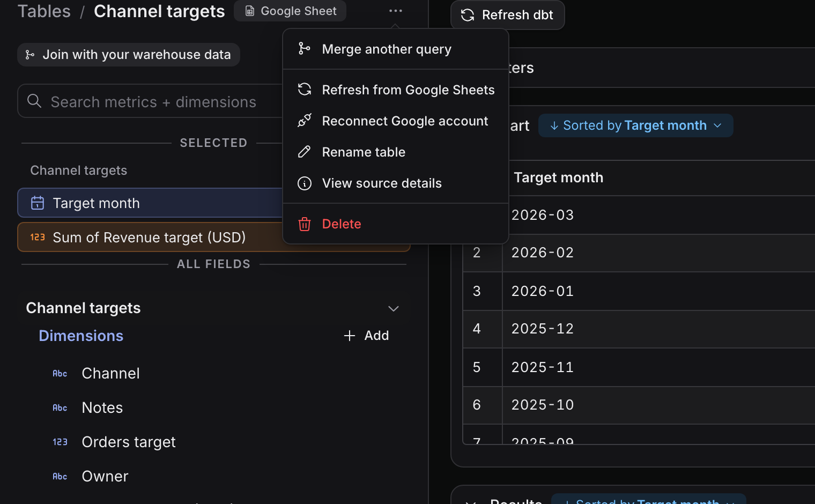Select Rename table text entry

pyautogui.click(x=364, y=152)
